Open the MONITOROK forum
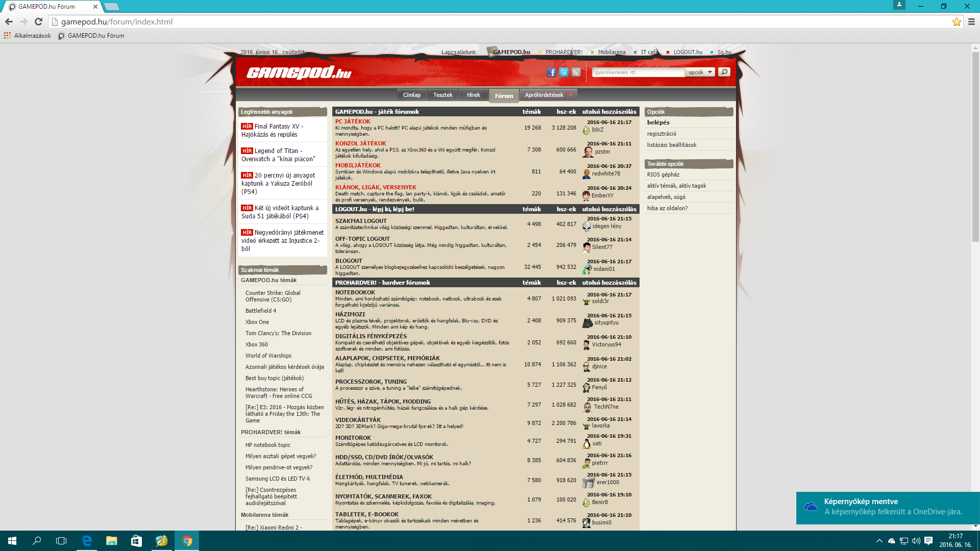Screen dimensions: 980x551 pyautogui.click(x=353, y=438)
